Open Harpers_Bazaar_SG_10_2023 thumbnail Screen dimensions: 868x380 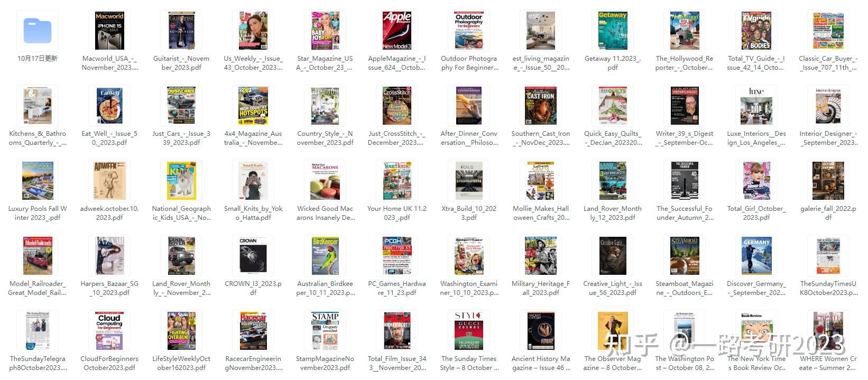pyautogui.click(x=109, y=256)
